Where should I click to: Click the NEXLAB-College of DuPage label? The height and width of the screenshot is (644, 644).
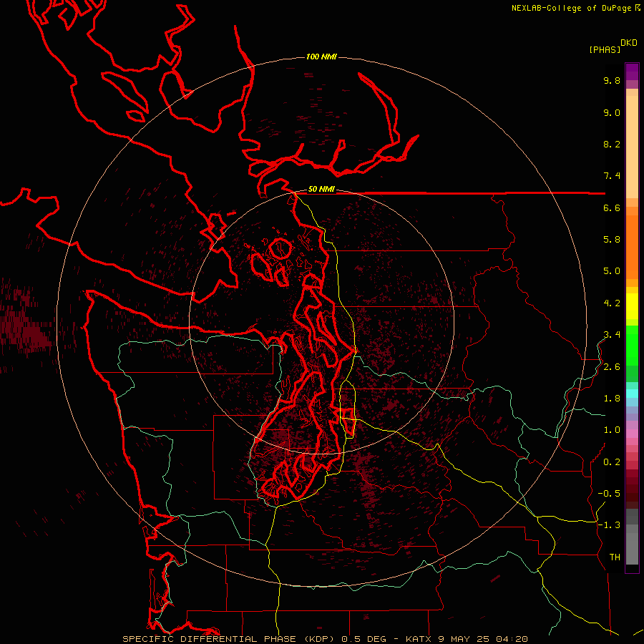571,8
